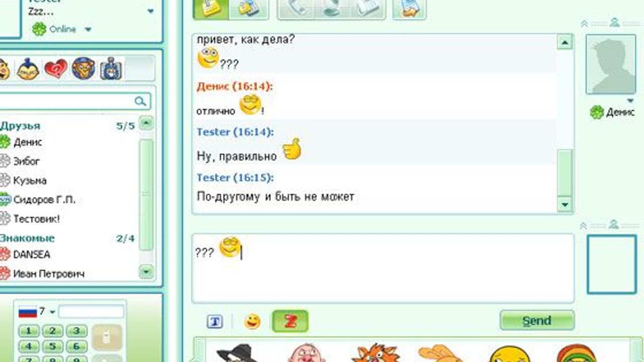The height and width of the screenshot is (362, 644).
Task: Click dial pad key 3
Action: click(x=76, y=331)
